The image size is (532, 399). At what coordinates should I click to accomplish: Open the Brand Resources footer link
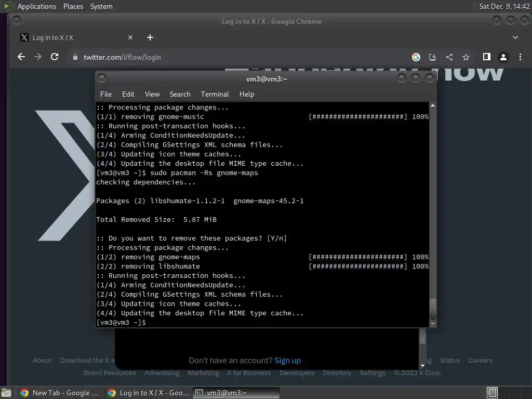click(110, 373)
